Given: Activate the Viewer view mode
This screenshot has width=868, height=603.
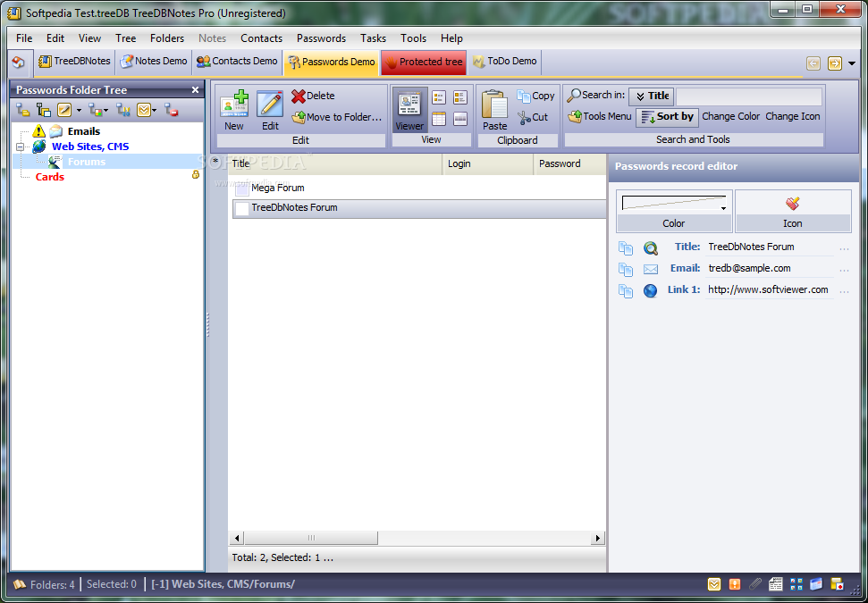Looking at the screenshot, I should point(409,111).
